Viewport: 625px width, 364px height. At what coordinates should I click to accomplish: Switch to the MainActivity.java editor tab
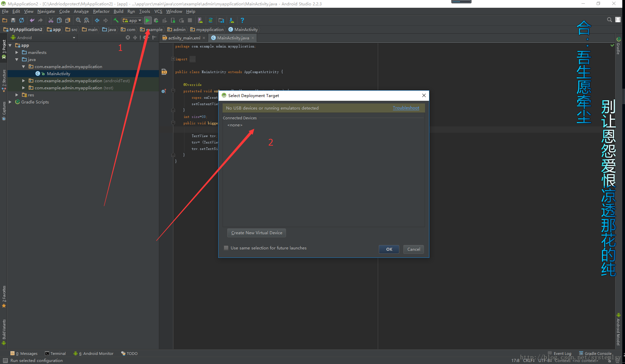[233, 38]
